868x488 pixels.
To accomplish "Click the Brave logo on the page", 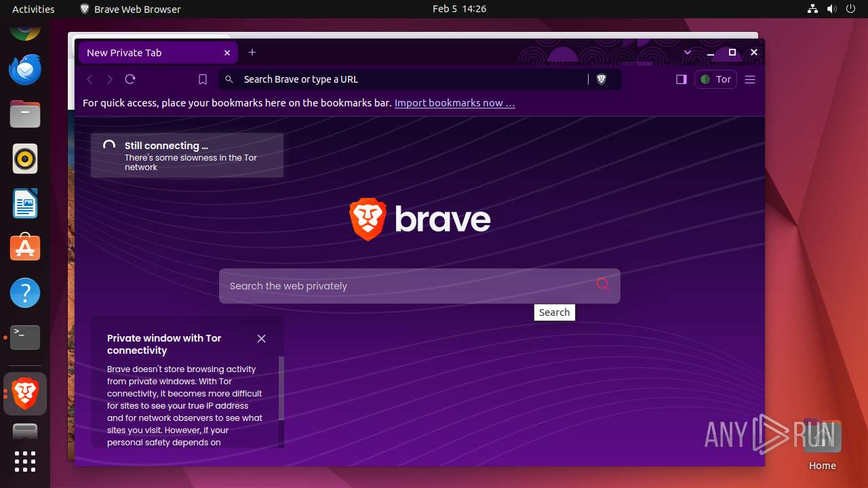I will click(x=420, y=220).
